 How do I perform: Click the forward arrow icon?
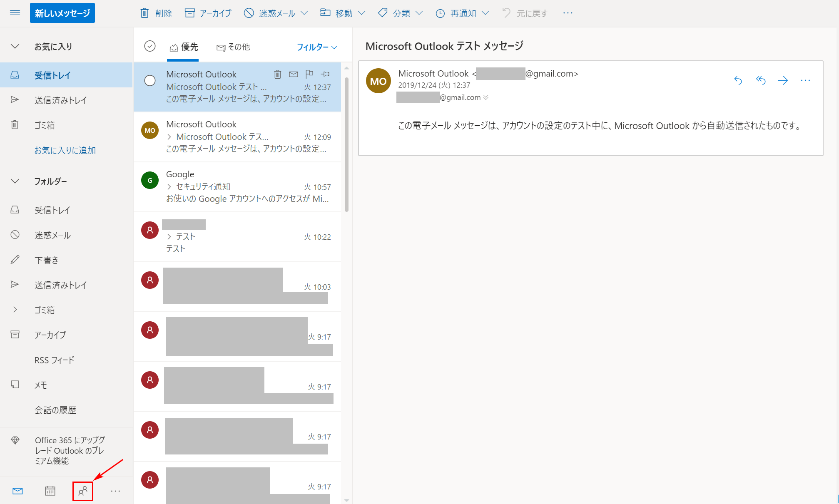point(783,80)
